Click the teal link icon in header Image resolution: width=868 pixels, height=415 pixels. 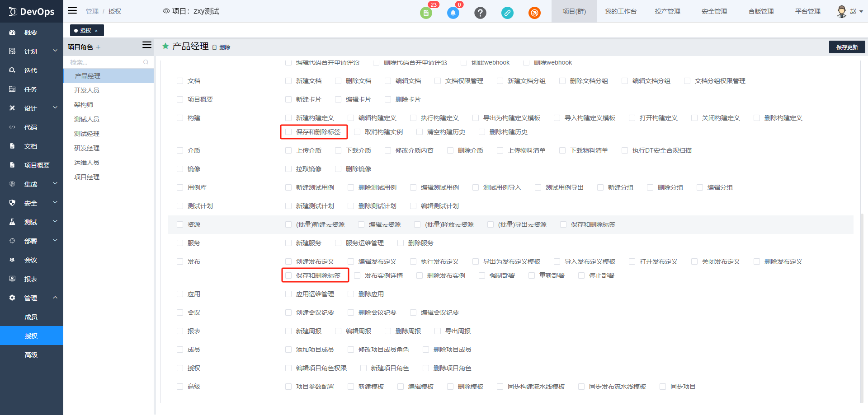(507, 13)
